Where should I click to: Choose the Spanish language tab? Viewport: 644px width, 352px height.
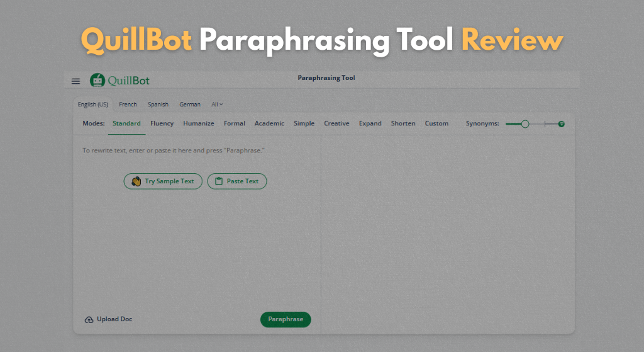point(158,105)
